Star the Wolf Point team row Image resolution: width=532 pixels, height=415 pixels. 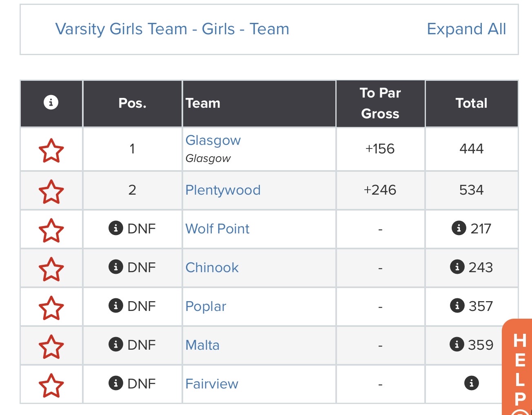[51, 231]
